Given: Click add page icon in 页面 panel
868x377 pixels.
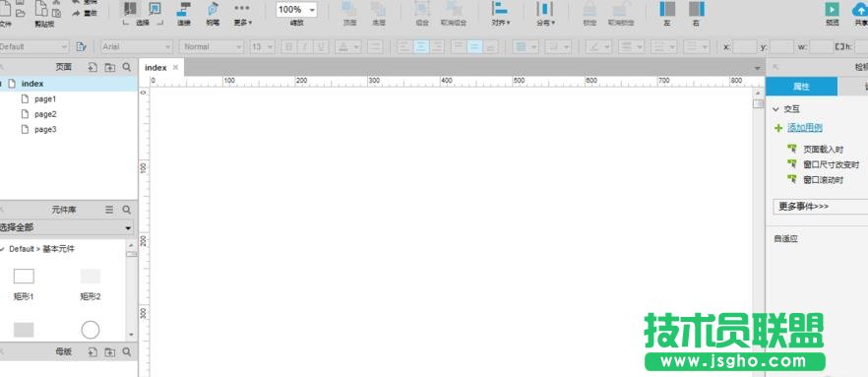Looking at the screenshot, I should (93, 67).
